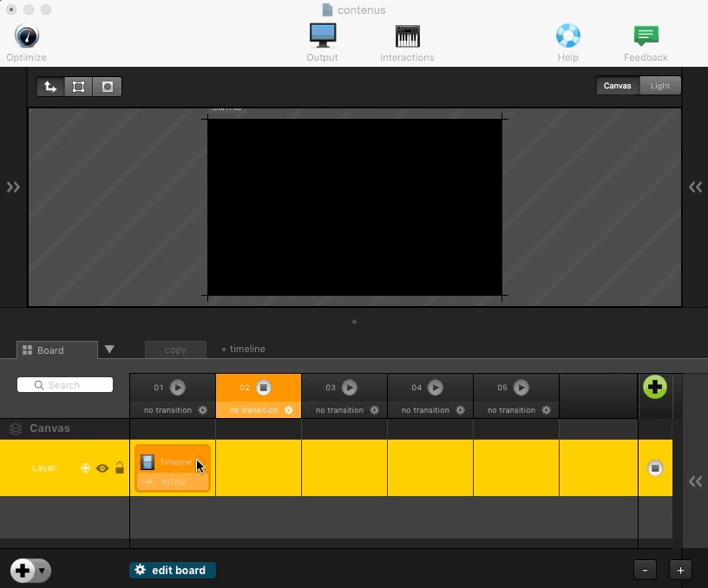The width and height of the screenshot is (708, 588).
Task: Select the transform arrow tool
Action: point(50,87)
